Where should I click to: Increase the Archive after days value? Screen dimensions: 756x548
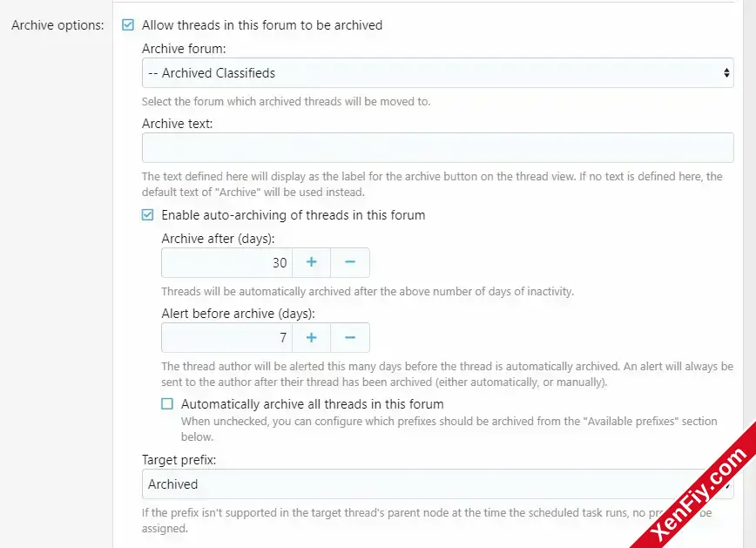point(312,262)
